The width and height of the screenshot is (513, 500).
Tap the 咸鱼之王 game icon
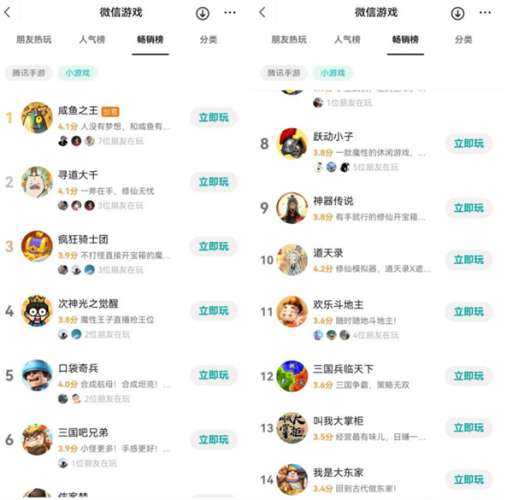click(37, 118)
